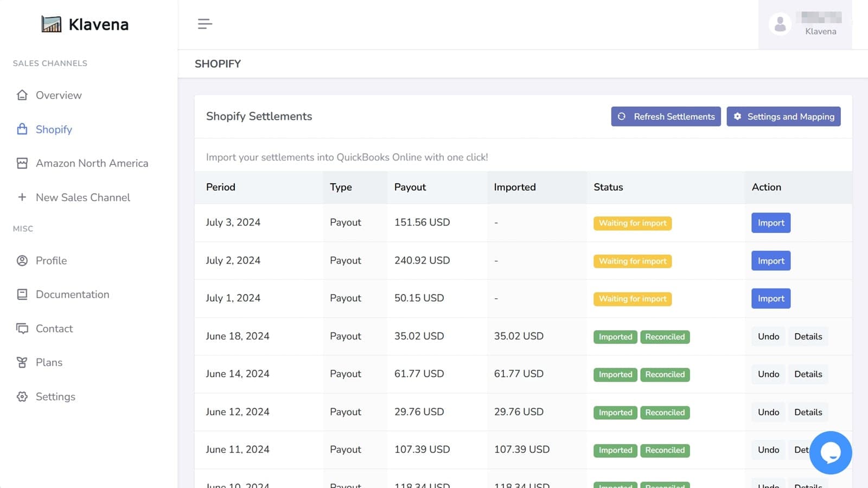Screen dimensions: 868x488
Task: Undo the June 18, 2024 import
Action: pos(768,337)
